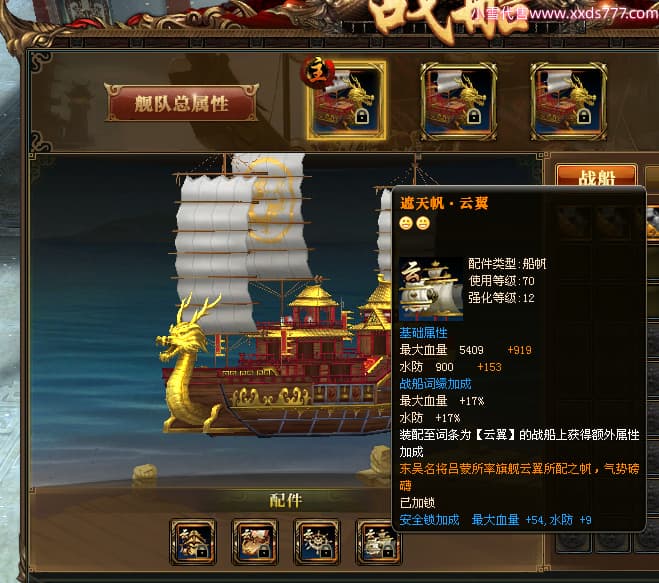
Task: Click the 遮天帆·云翼 sail item image
Action: coord(431,289)
